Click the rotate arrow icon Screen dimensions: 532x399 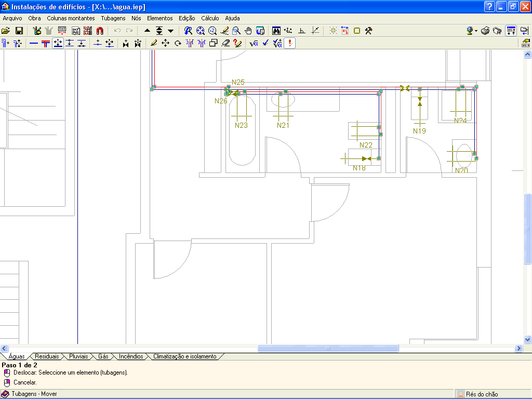178,44
